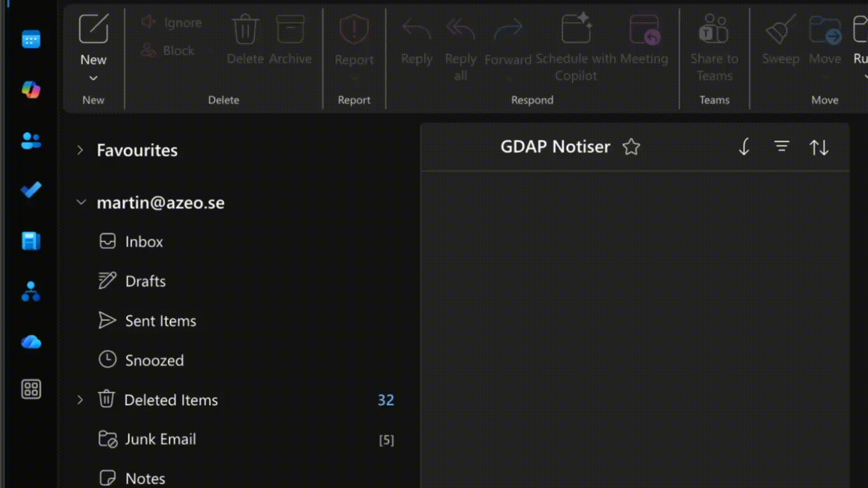Screen dimensions: 868x488
Task: Click the New mail button
Action: click(93, 40)
